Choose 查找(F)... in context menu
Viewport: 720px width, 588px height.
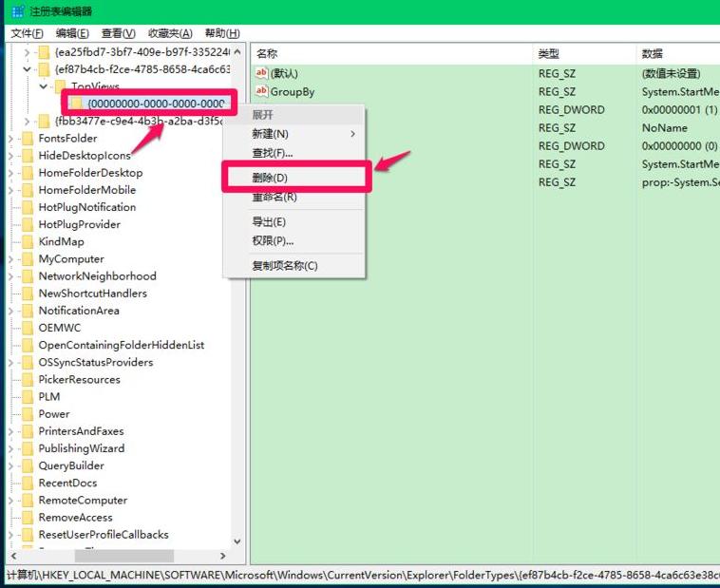tap(273, 153)
